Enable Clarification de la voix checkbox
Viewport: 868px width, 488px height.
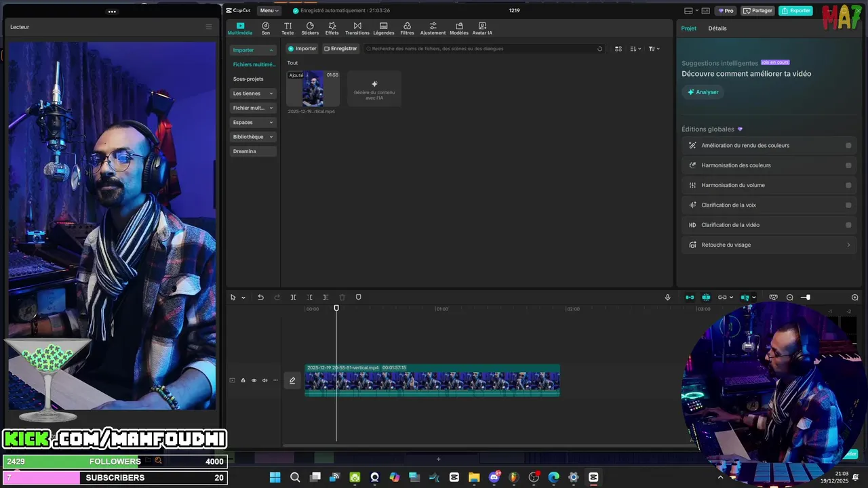(x=848, y=205)
